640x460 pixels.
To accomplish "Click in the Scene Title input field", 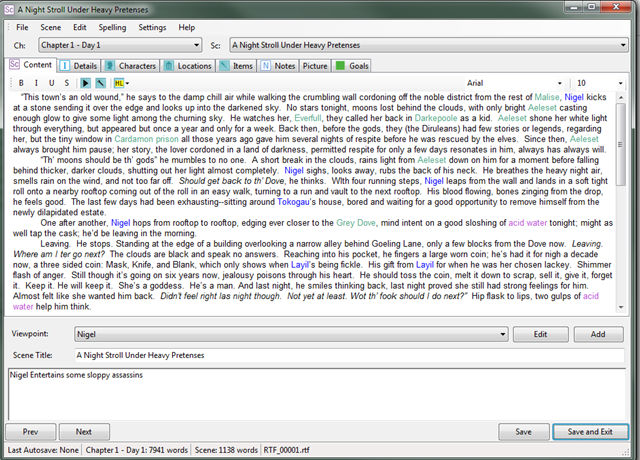I will [x=349, y=355].
